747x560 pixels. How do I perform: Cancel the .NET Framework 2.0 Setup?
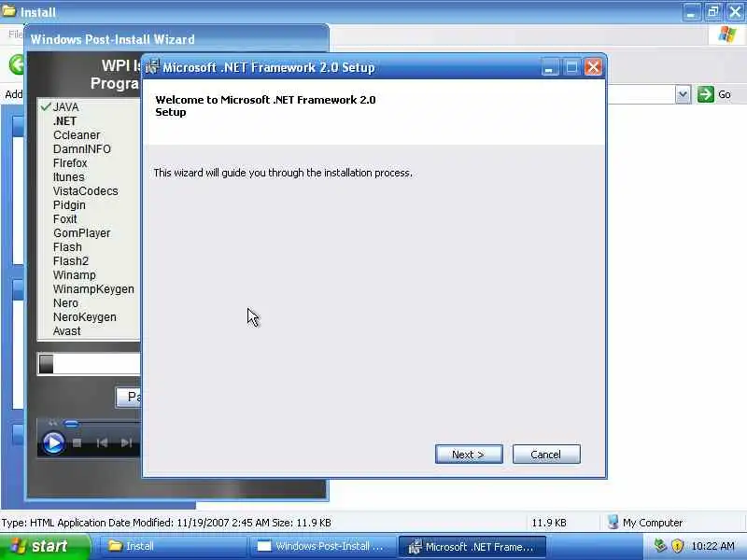pyautogui.click(x=546, y=455)
